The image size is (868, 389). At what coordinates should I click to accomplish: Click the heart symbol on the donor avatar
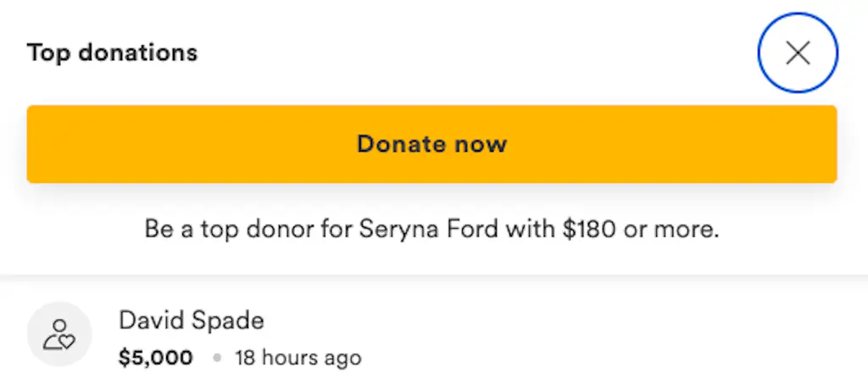pyautogui.click(x=65, y=342)
